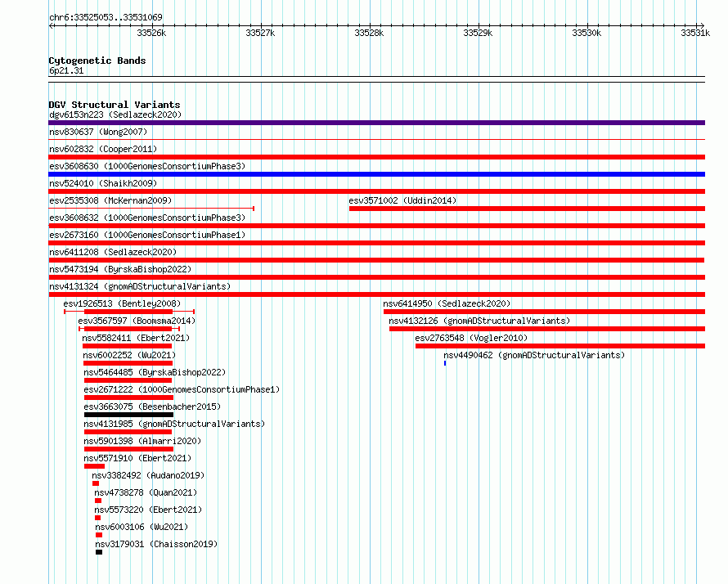This screenshot has width=728, height=584.
Task: Click the 33527k ruler position
Action: (260, 33)
